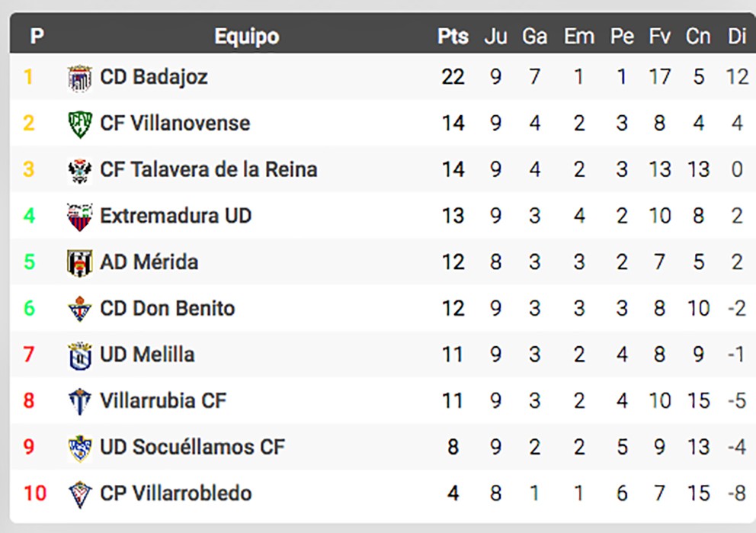This screenshot has width=756, height=533.
Task: Open the CP Villarrobledo team name
Action: (175, 493)
